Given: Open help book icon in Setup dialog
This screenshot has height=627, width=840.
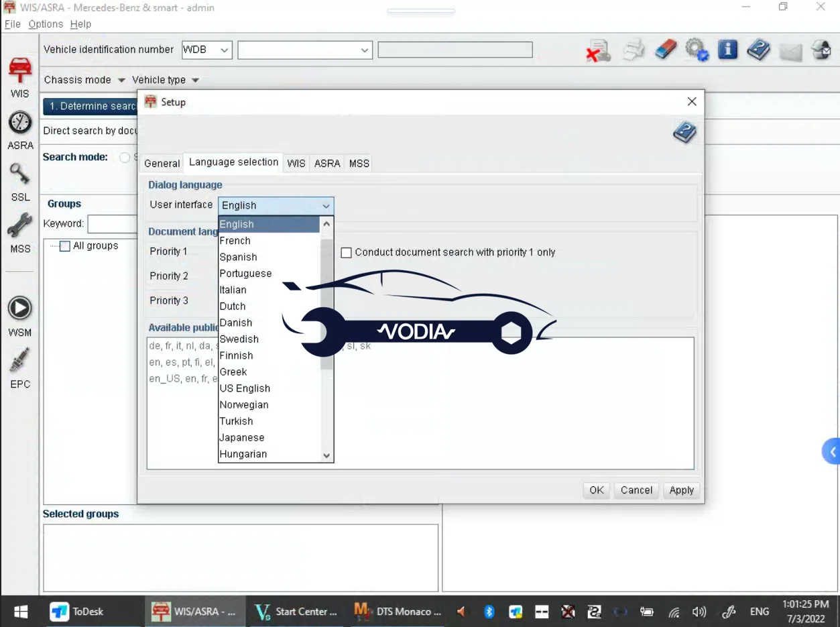Looking at the screenshot, I should point(684,132).
